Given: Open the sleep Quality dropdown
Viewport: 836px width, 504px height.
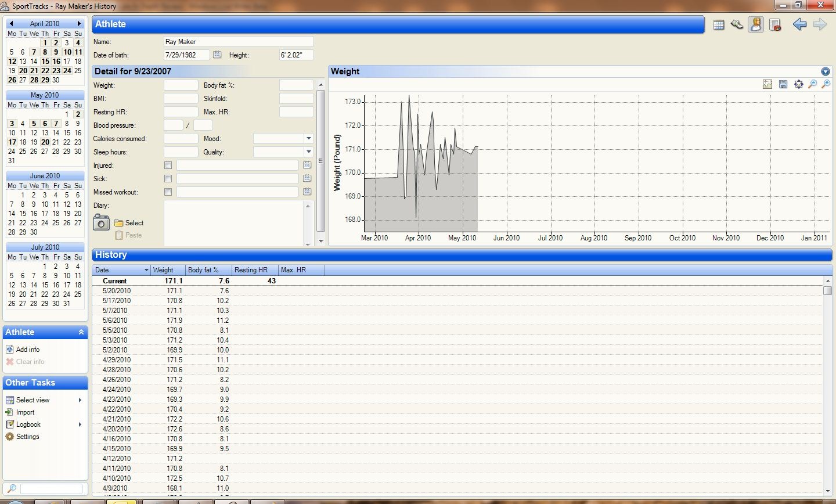Looking at the screenshot, I should point(309,152).
